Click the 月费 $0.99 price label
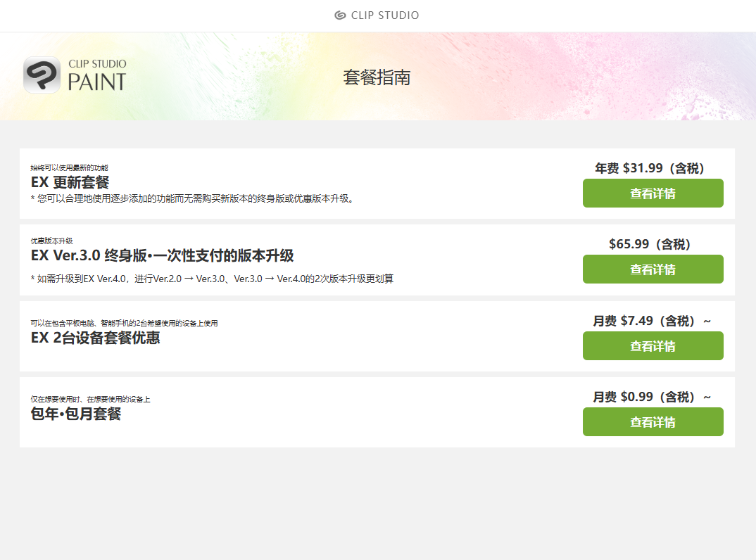 [x=651, y=397]
